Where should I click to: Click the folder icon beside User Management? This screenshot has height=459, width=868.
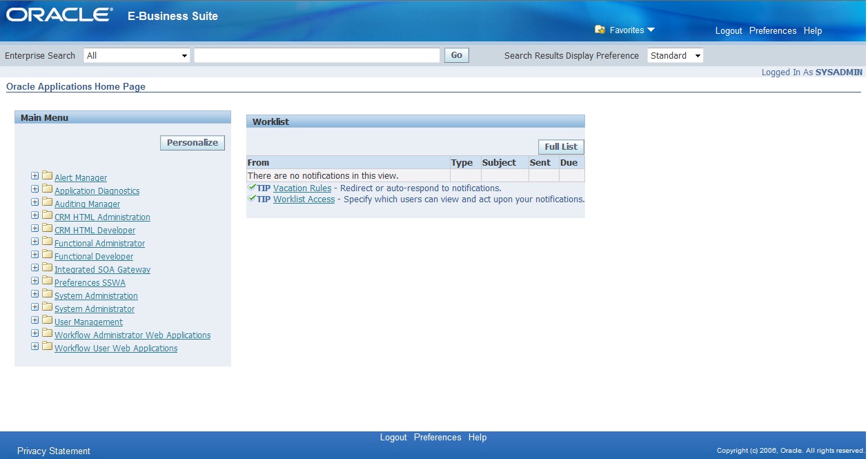[x=46, y=321]
